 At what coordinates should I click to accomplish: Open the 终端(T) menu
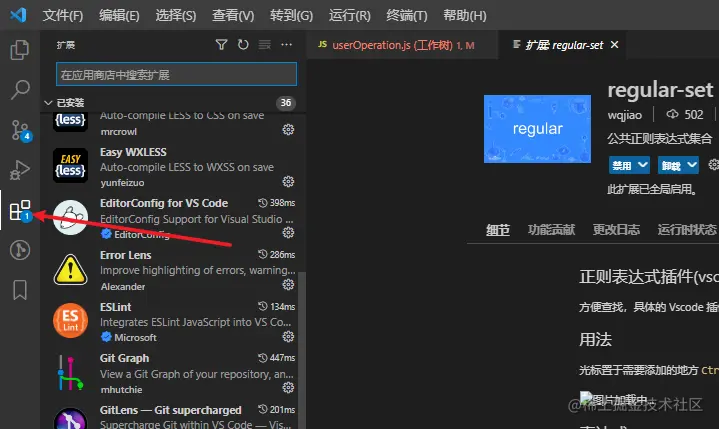(x=407, y=16)
